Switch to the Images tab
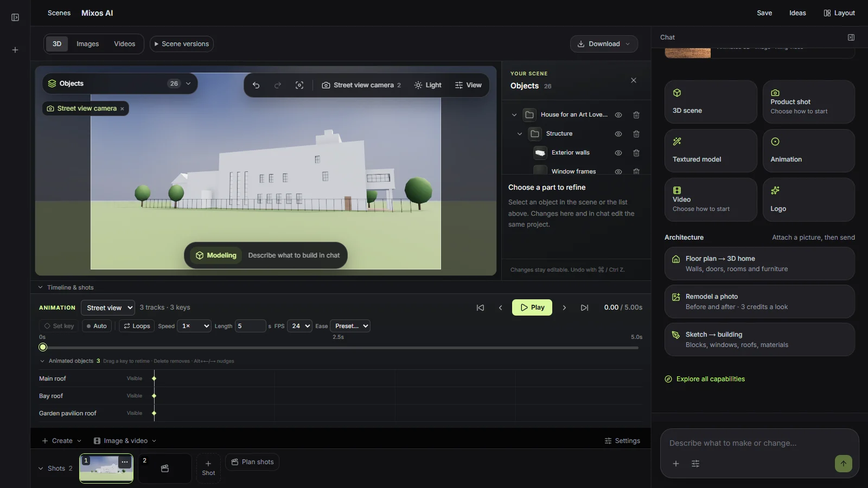Screen dimensions: 868x488 (x=87, y=44)
